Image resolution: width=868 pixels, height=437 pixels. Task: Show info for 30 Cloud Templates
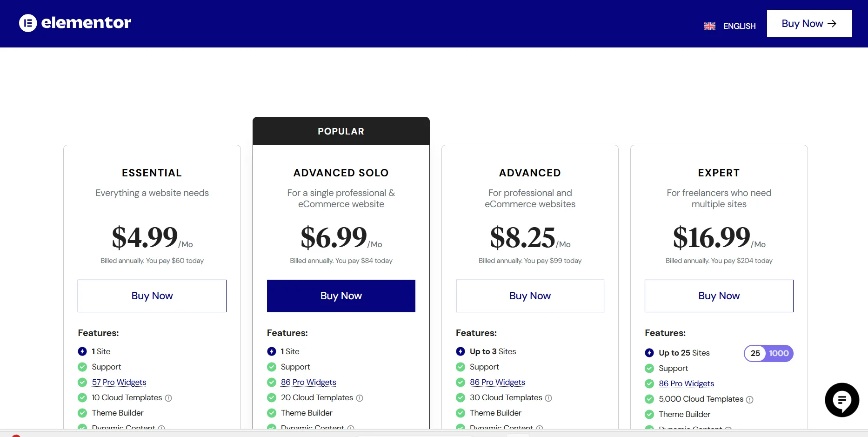click(x=548, y=398)
